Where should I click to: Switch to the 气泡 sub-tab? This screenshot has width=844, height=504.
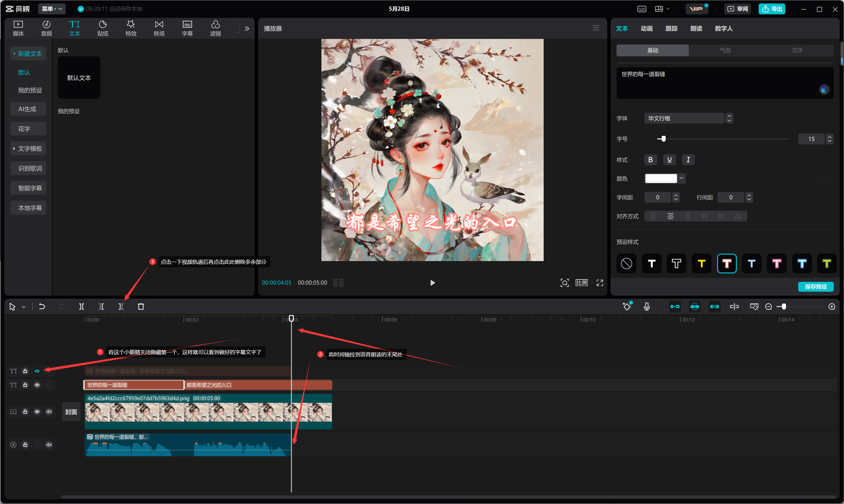pos(725,50)
